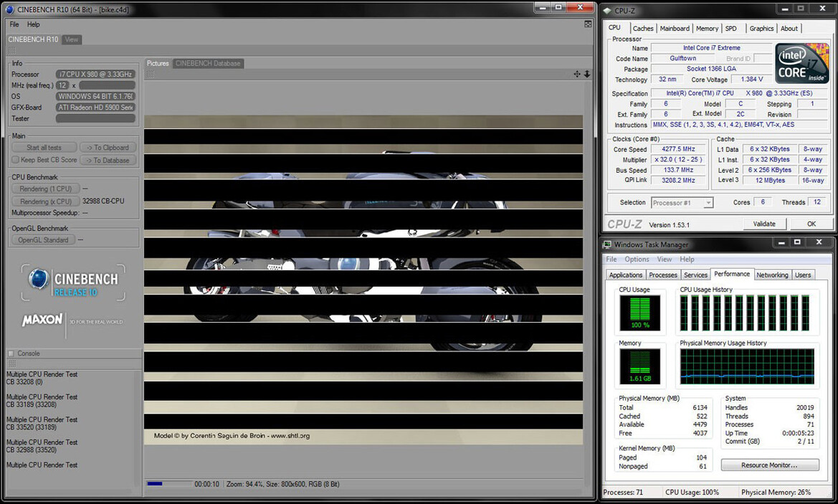Toggle the Console checkbox

[x=11, y=353]
